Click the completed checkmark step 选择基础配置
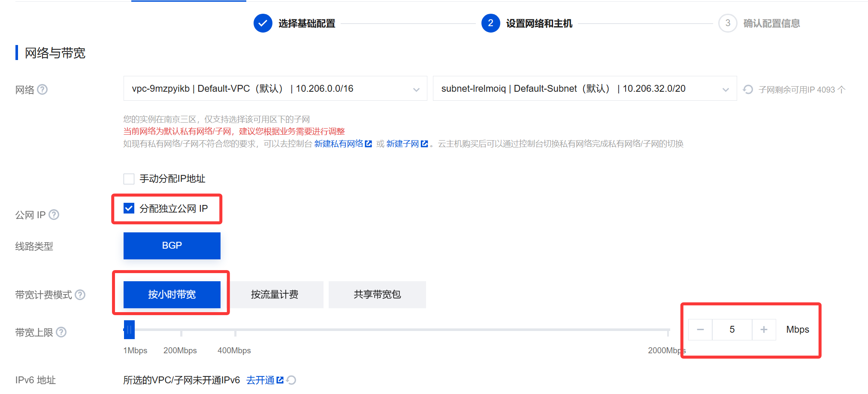This screenshot has height=394, width=868. (x=263, y=23)
